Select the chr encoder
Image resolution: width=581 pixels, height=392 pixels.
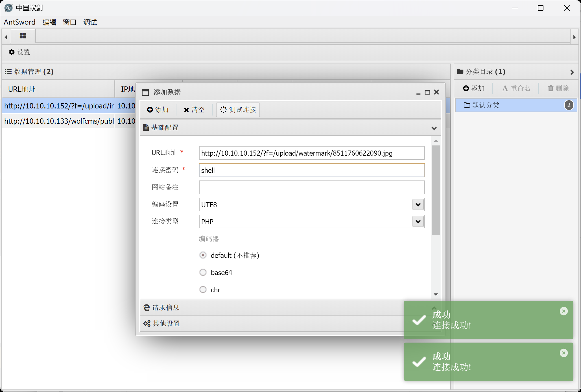click(x=203, y=289)
